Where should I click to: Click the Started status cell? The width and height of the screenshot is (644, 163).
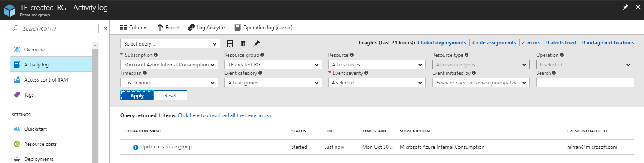click(299, 147)
